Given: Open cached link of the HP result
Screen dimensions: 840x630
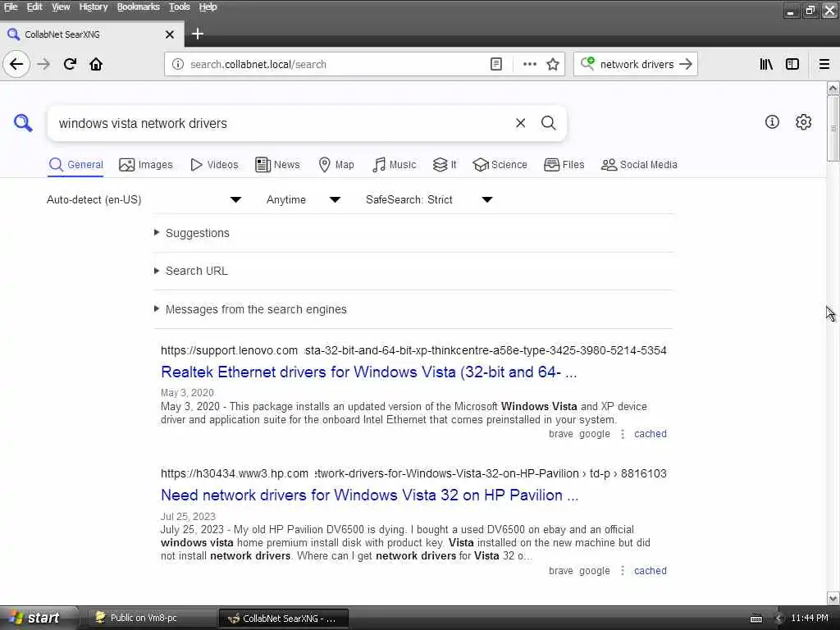Looking at the screenshot, I should pyautogui.click(x=651, y=571).
